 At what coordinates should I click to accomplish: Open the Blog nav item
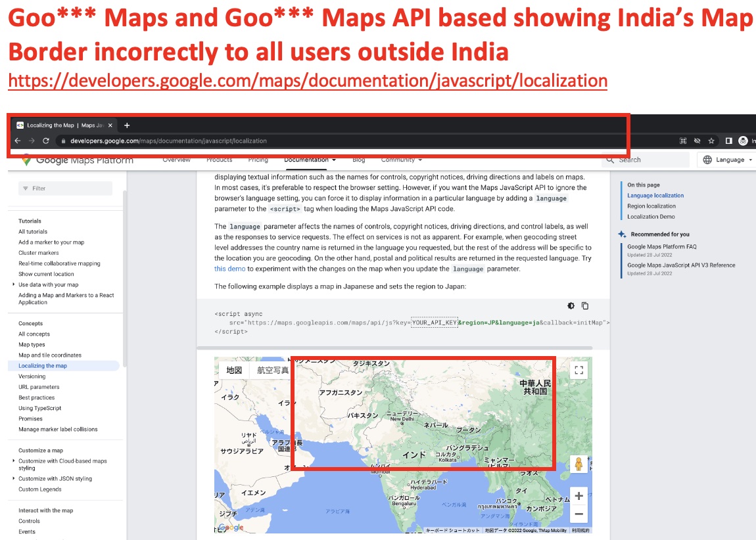(359, 160)
